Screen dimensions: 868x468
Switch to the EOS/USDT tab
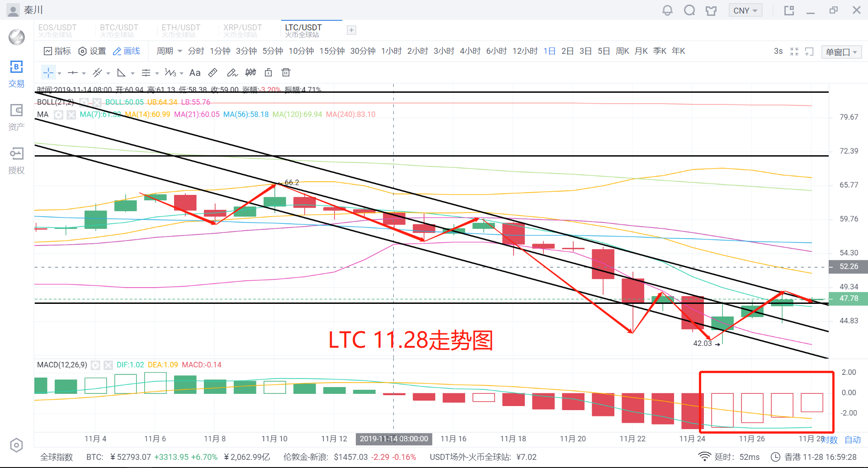point(57,30)
